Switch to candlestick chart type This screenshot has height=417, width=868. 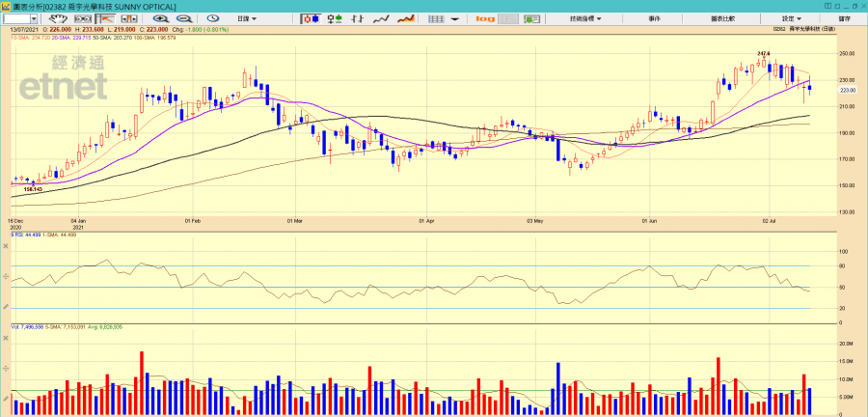point(312,18)
